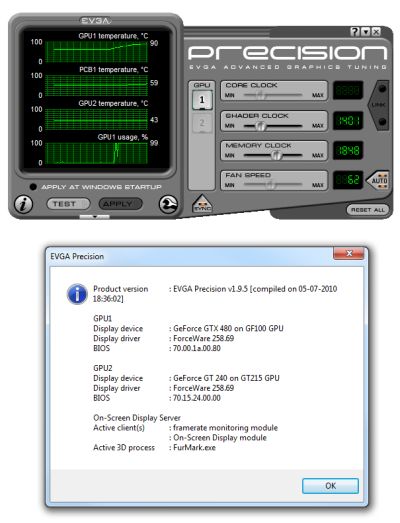Close the Precision main window
Screen dimensions: 400x523
click(376, 32)
